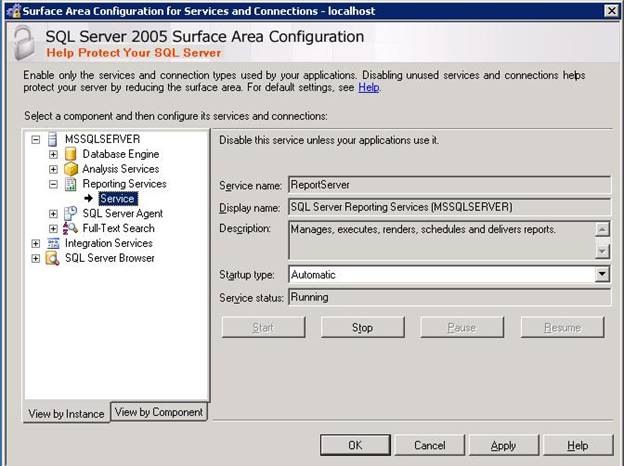Expand the Database Engine node
Viewport: 624px width, 466px height.
point(53,154)
